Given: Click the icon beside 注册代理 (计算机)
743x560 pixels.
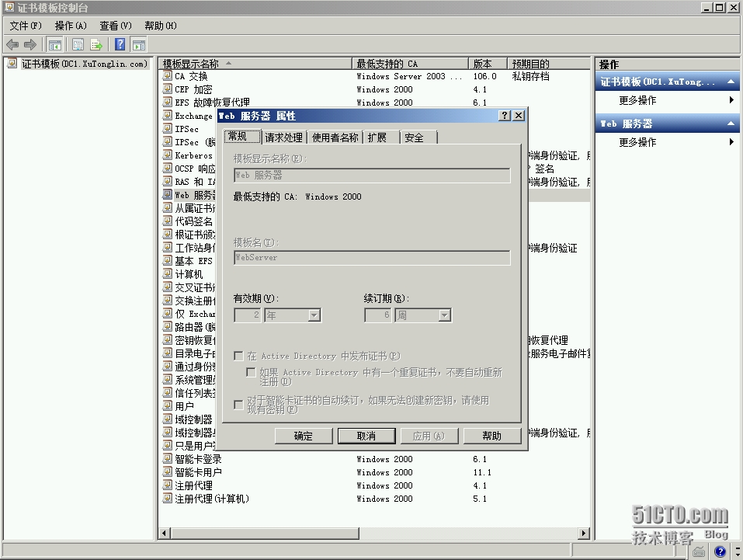Looking at the screenshot, I should (x=167, y=499).
